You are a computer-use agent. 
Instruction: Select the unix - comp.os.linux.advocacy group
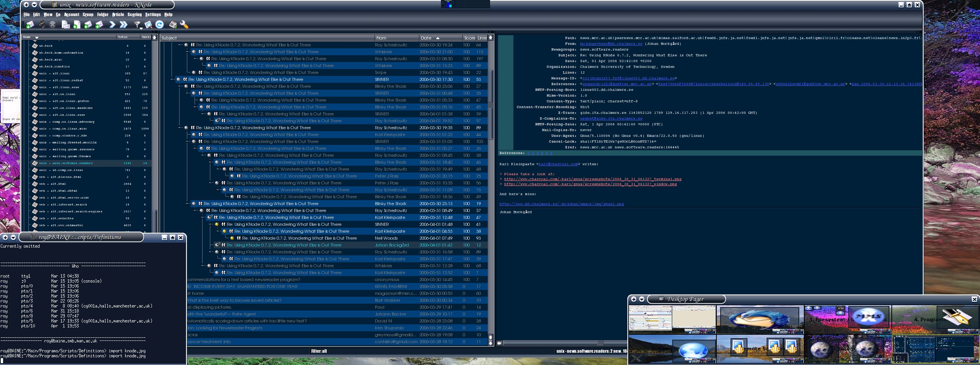click(87, 122)
